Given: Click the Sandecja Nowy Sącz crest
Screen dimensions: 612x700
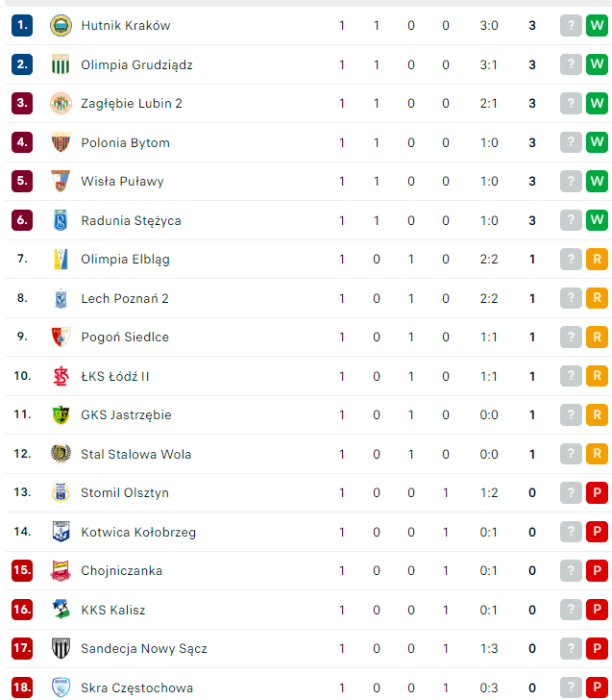Looking at the screenshot, I should [x=61, y=648].
